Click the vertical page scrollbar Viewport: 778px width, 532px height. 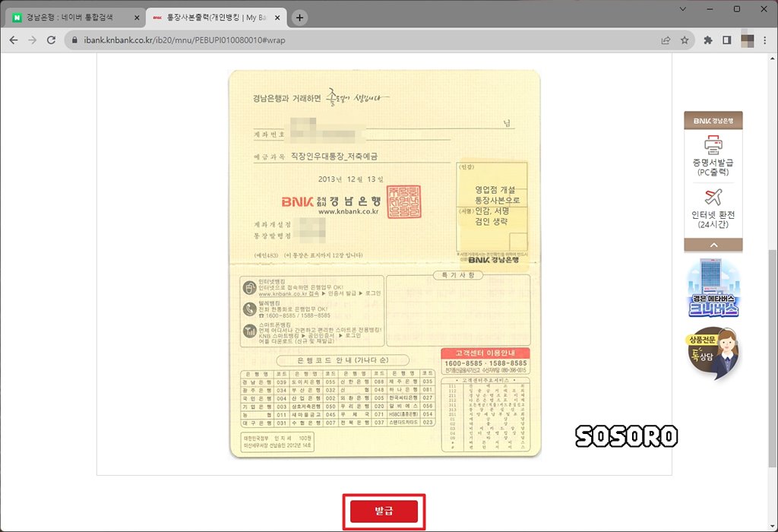(x=772, y=357)
